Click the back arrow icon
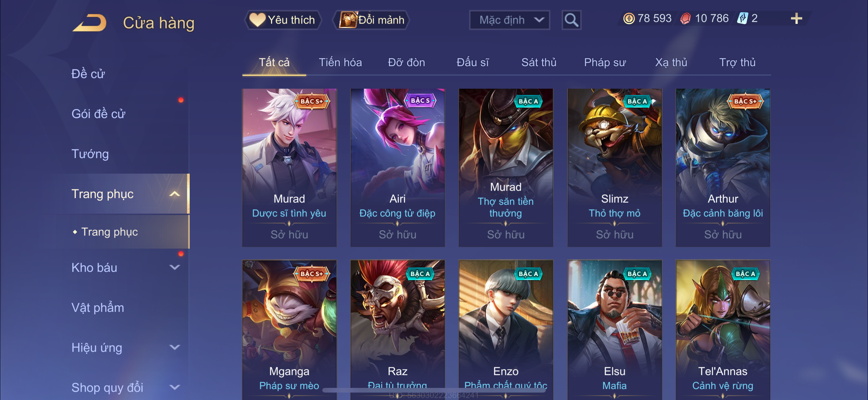Image resolution: width=868 pixels, height=400 pixels. click(x=89, y=23)
